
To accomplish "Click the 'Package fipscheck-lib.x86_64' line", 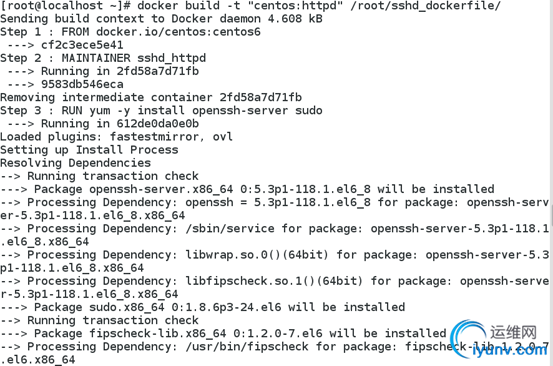I will click(223, 334).
